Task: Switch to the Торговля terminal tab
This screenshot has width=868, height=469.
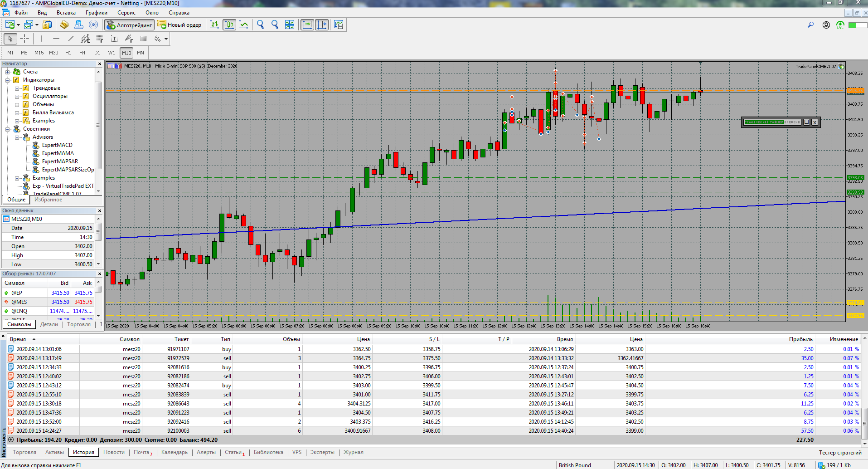Action: pyautogui.click(x=24, y=452)
